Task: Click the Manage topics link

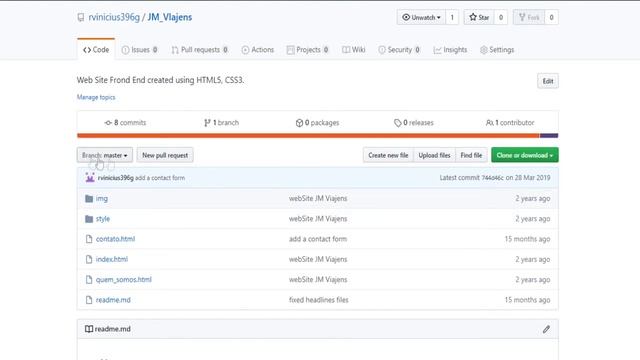Action: pyautogui.click(x=96, y=97)
